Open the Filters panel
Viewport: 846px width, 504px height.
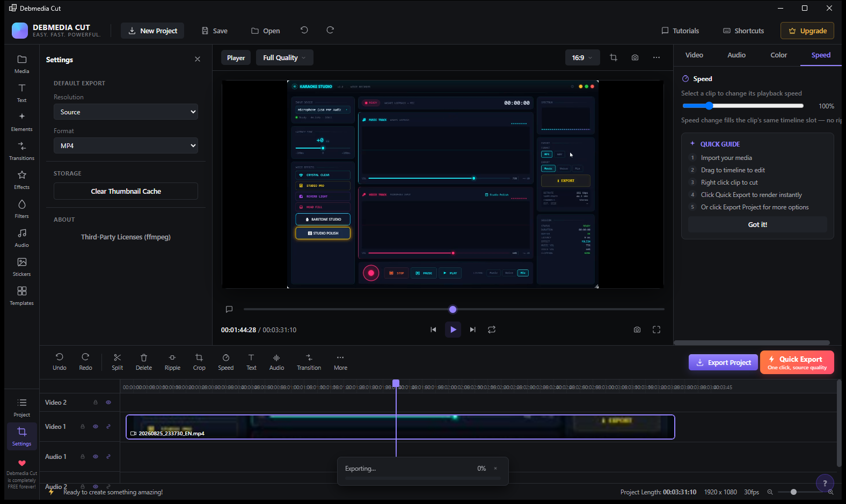tap(21, 209)
